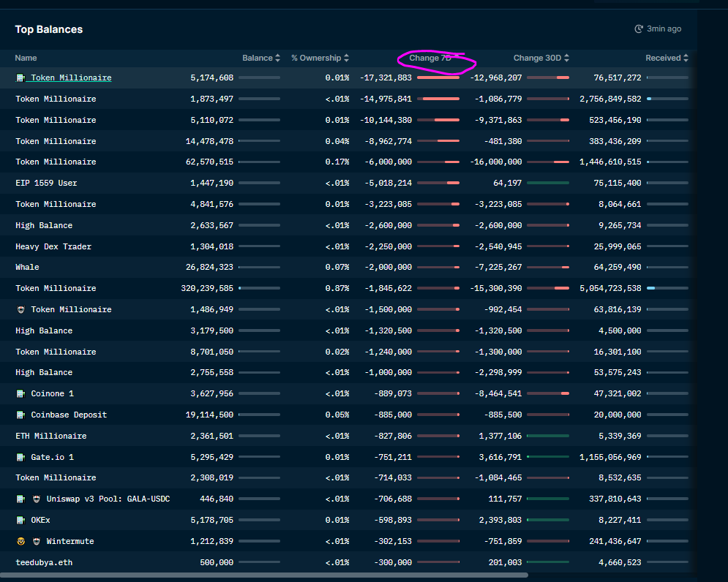This screenshot has height=582, width=728.
Task: Click the Name column header
Action: click(26, 58)
